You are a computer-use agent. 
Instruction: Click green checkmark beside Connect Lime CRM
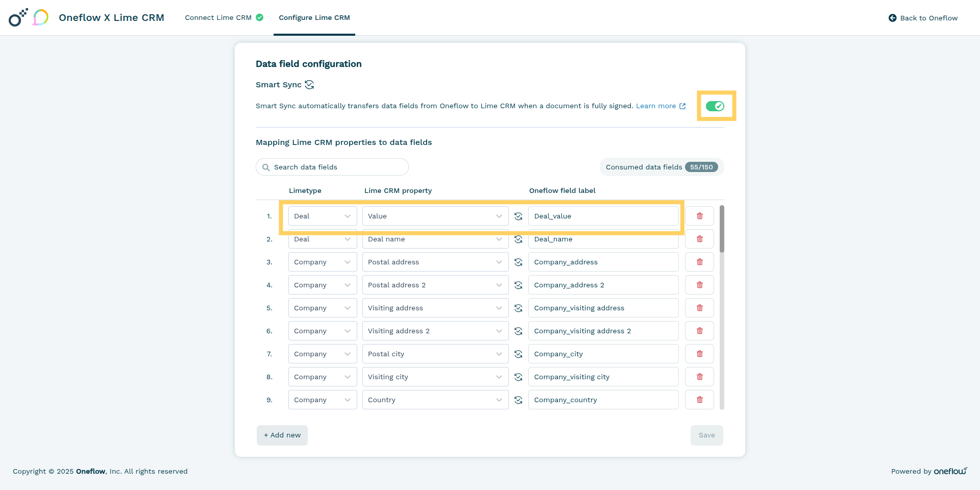[259, 17]
